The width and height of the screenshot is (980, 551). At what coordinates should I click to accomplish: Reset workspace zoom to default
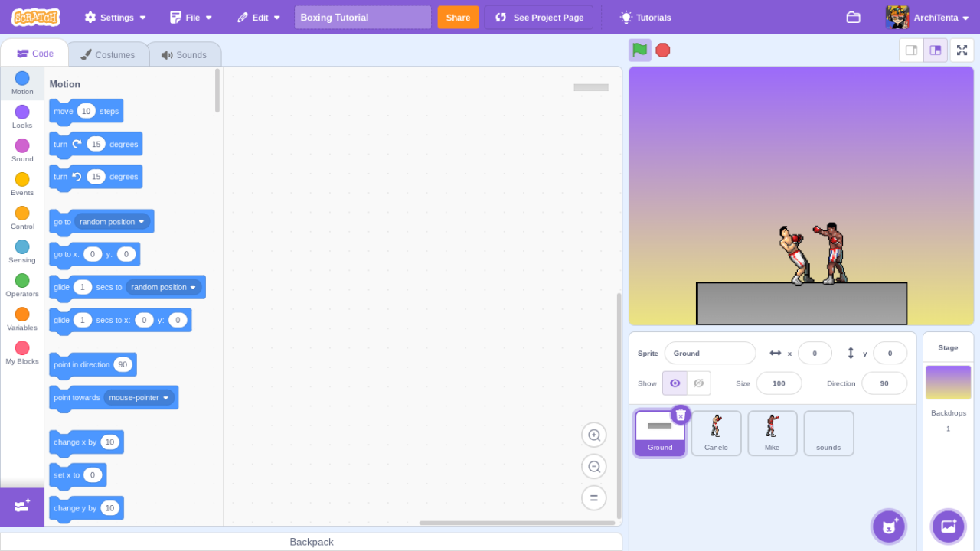(594, 498)
